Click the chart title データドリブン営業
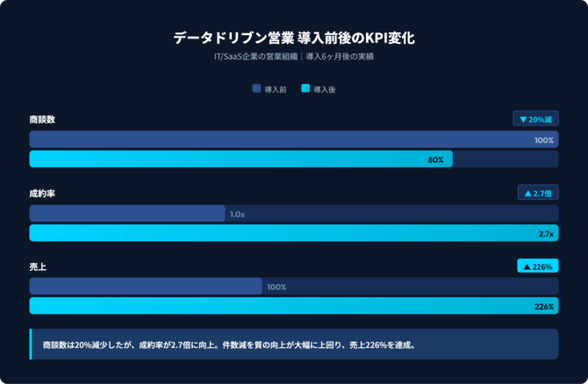The height and width of the screenshot is (384, 588). (x=293, y=39)
